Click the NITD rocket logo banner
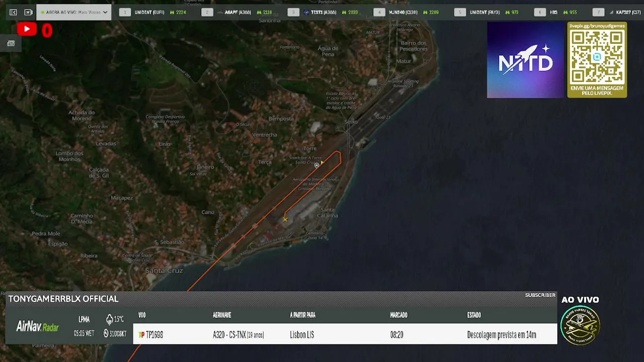Screen dimensions: 644x362 pos(525,60)
